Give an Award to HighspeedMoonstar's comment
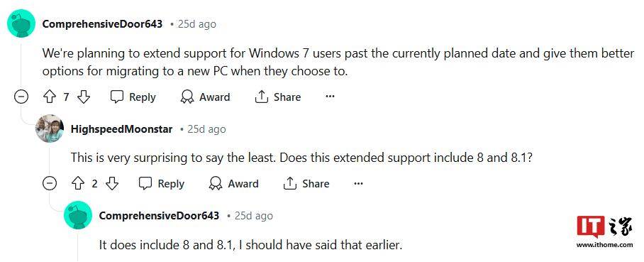Screen dimensions: 644x262 point(233,183)
